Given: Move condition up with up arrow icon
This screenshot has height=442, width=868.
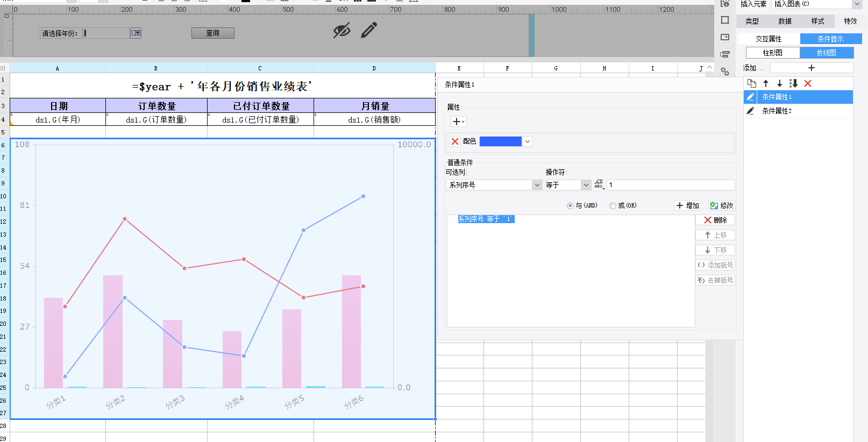Looking at the screenshot, I should coord(766,83).
